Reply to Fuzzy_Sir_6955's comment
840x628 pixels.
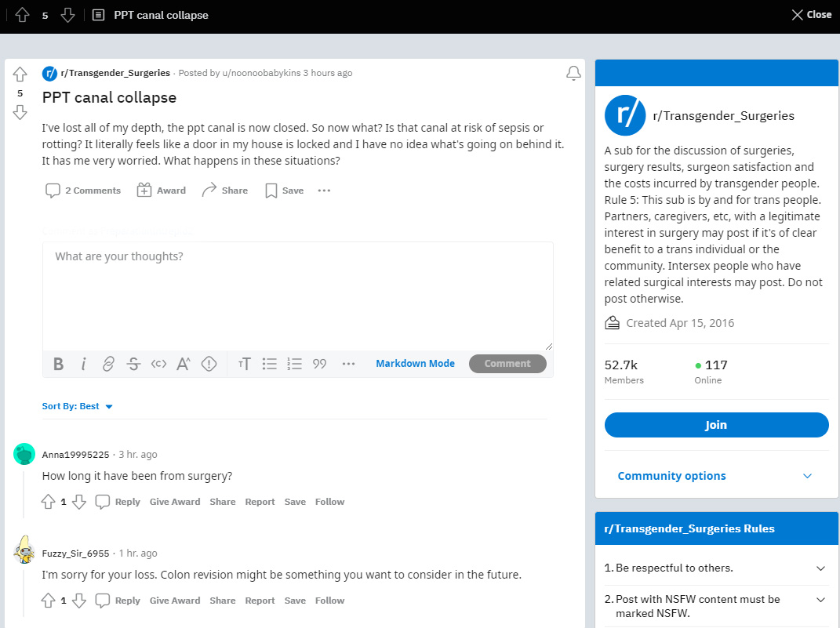pos(118,601)
